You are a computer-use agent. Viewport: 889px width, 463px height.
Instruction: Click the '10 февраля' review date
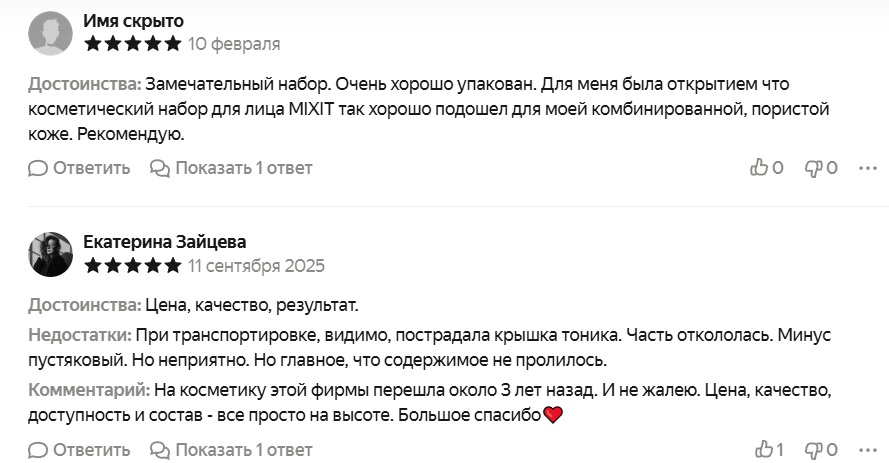tap(234, 44)
